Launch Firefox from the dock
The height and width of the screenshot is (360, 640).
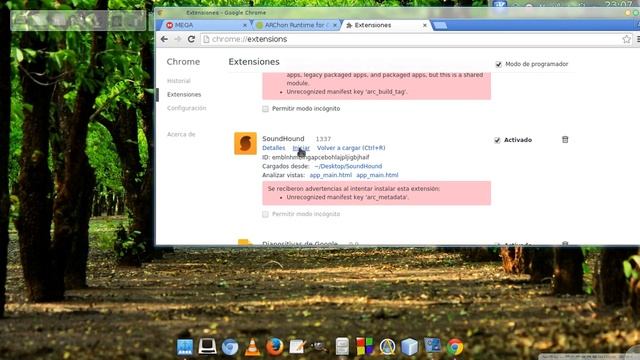pos(275,347)
